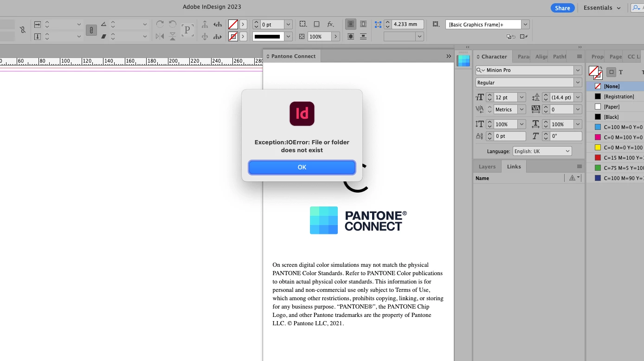The height and width of the screenshot is (361, 644).
Task: Click the Links status warning column icon
Action: pyautogui.click(x=572, y=178)
